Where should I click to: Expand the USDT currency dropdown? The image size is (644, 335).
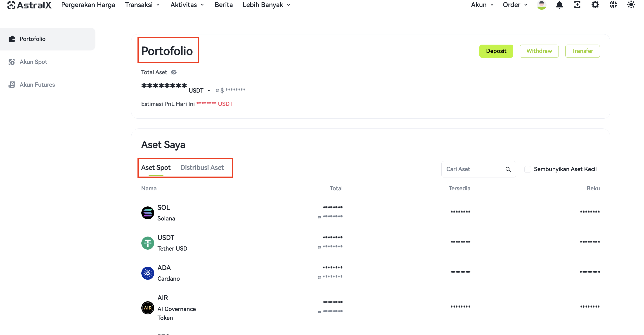pos(199,91)
